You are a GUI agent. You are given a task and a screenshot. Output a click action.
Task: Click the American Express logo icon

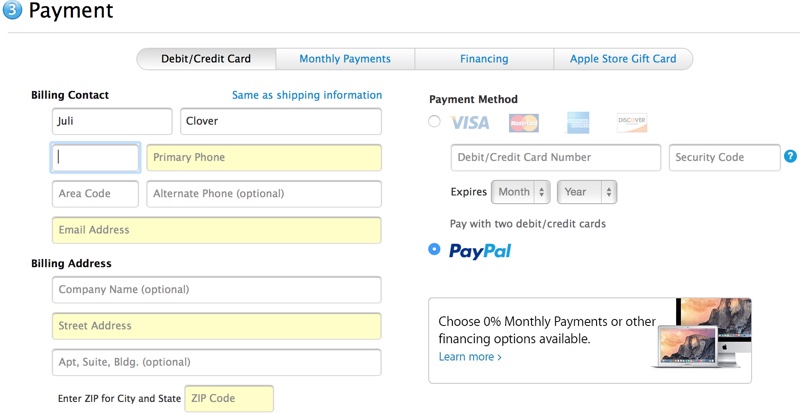(578, 123)
